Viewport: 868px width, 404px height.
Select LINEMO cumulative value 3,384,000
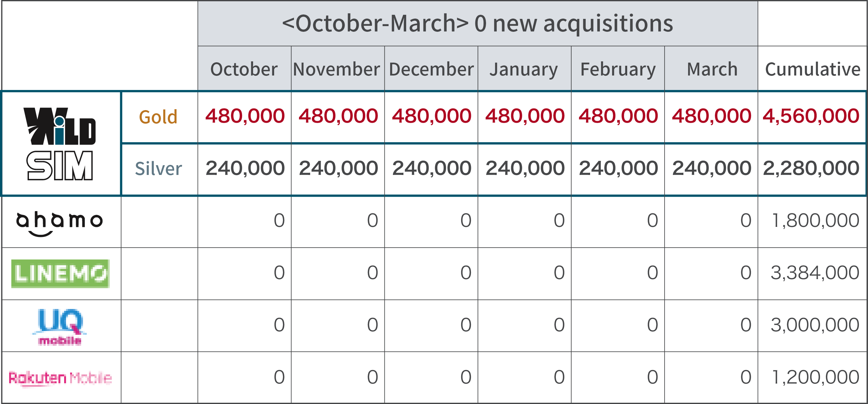(x=815, y=273)
